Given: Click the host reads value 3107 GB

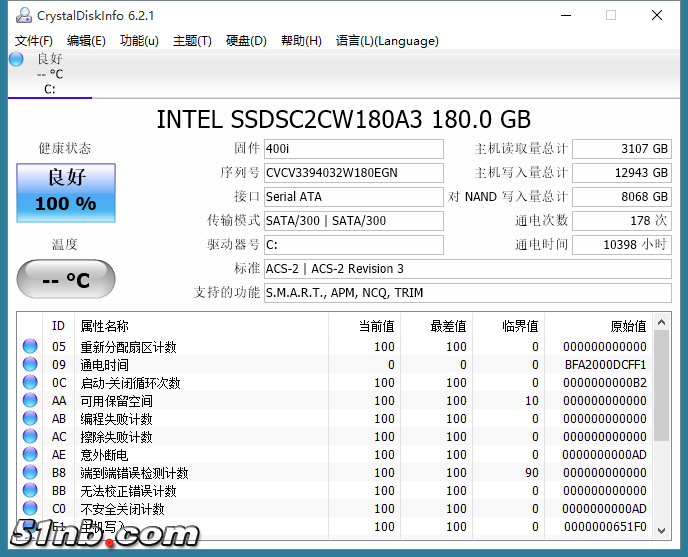Looking at the screenshot, I should pos(622,149).
